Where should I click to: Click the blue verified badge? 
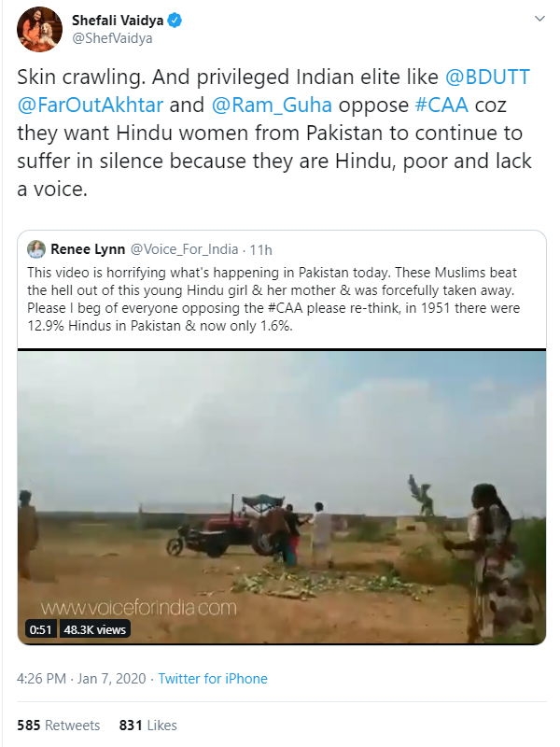175,21
